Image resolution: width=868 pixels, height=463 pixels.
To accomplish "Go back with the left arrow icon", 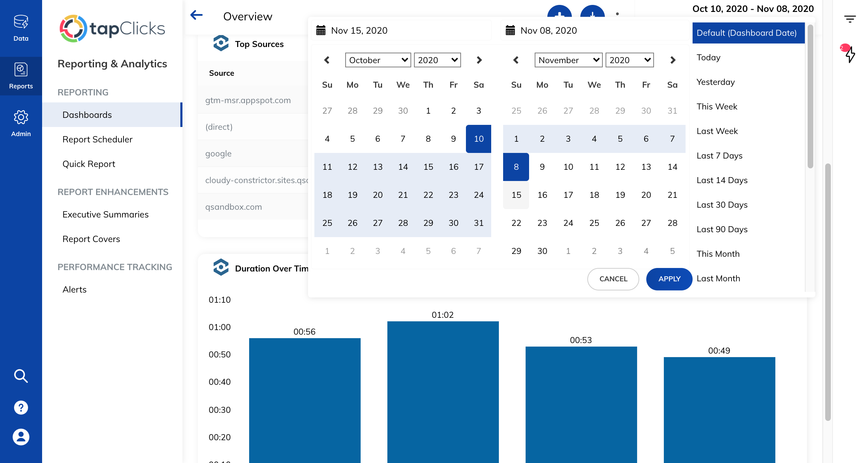I will pyautogui.click(x=196, y=15).
